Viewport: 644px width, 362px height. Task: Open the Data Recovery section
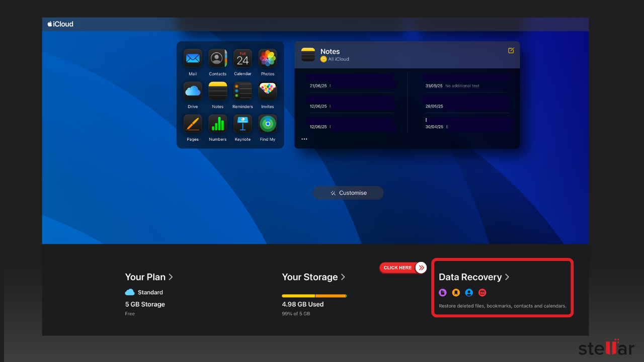(474, 277)
